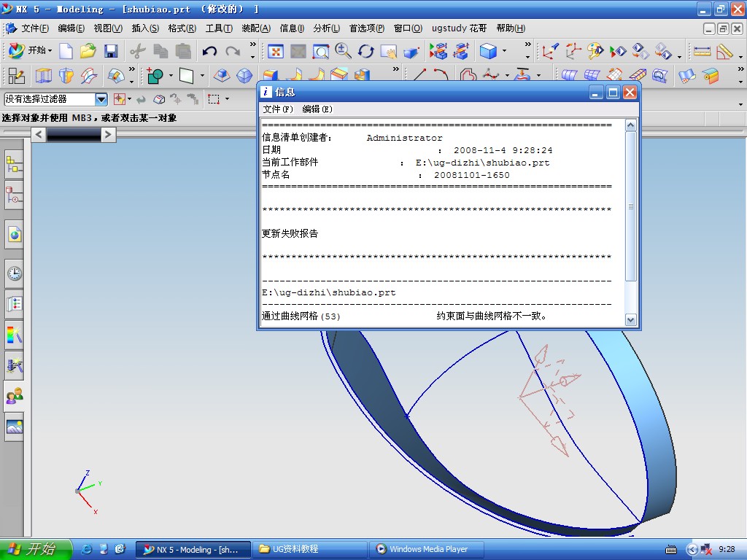Image resolution: width=747 pixels, height=560 pixels.
Task: Open the System Materials rainbow side tab
Action: 15,335
